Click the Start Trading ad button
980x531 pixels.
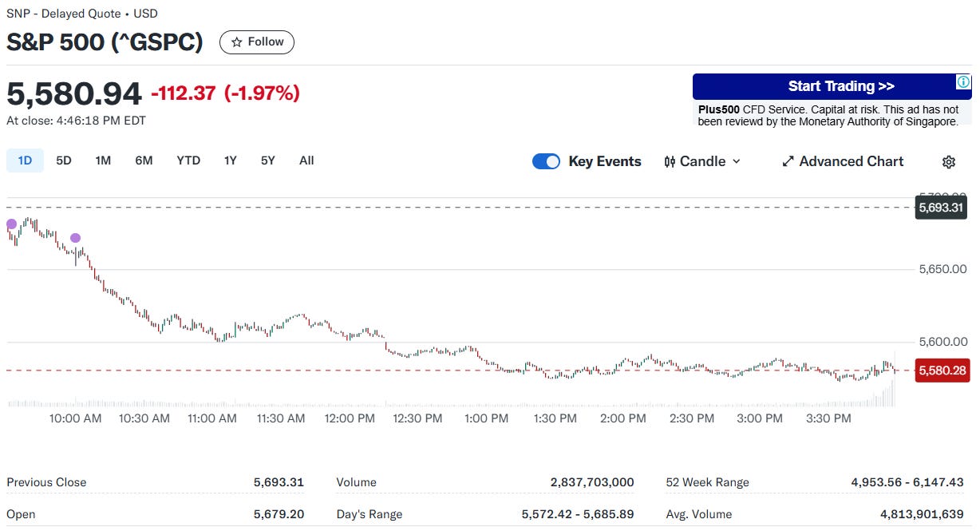(x=832, y=86)
